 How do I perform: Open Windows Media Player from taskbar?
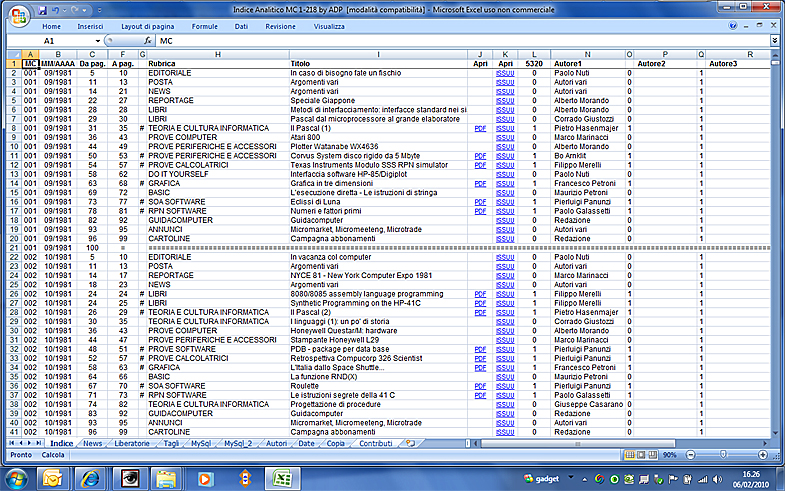204,479
